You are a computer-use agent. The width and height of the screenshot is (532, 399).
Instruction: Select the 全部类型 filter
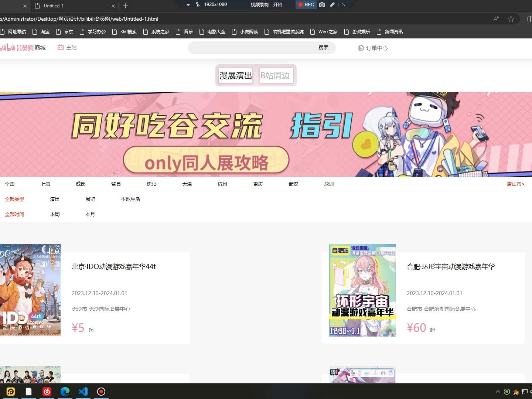click(14, 199)
